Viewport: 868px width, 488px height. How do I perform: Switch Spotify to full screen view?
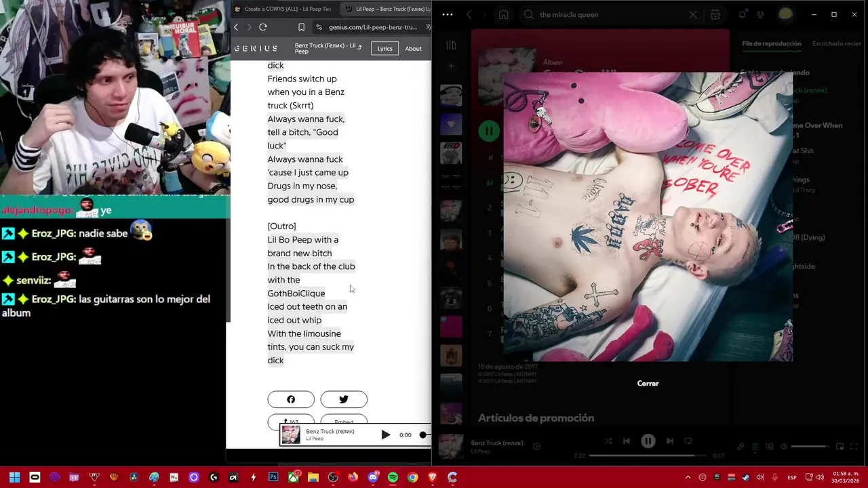coord(854,447)
